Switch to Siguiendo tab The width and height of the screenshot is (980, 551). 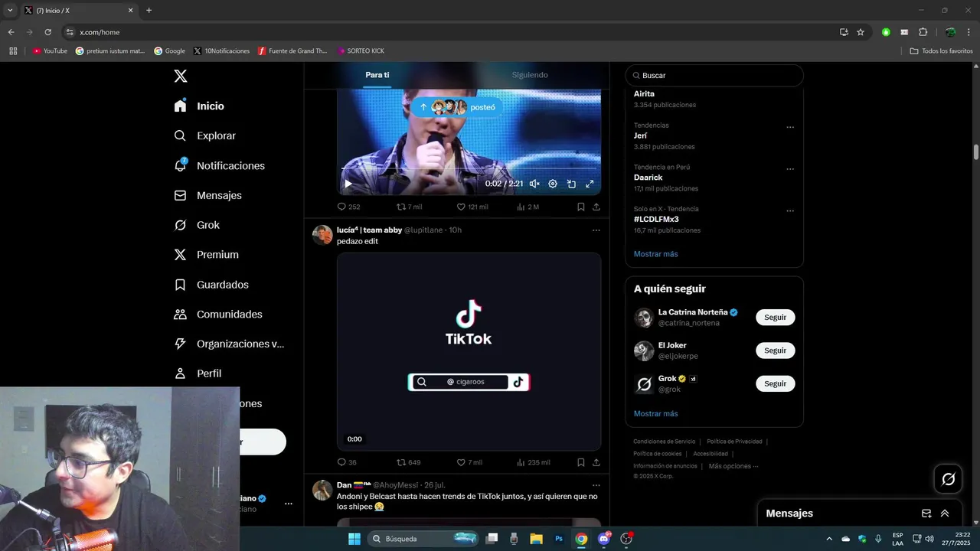click(x=530, y=75)
